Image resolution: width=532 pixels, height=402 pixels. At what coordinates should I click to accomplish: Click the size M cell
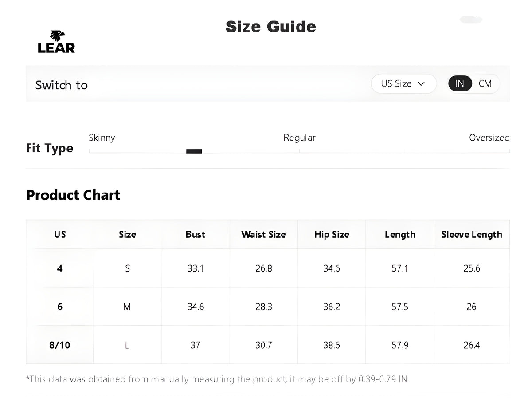click(x=127, y=307)
